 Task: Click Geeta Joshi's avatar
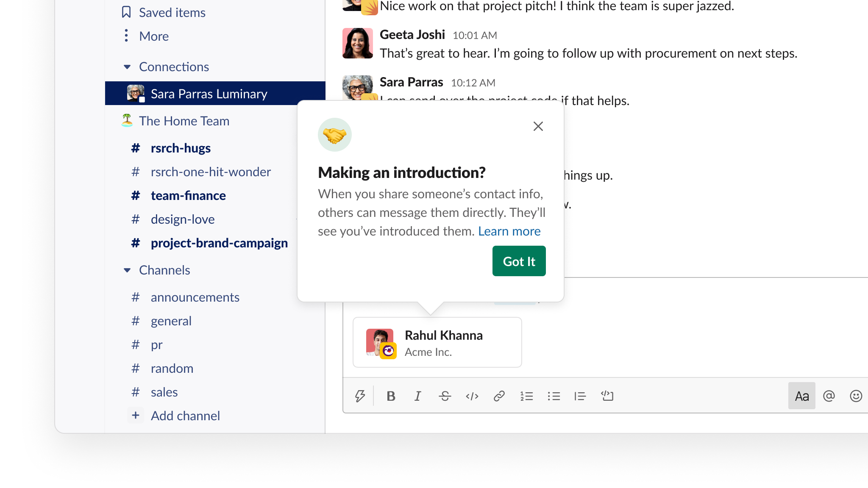pos(358,43)
